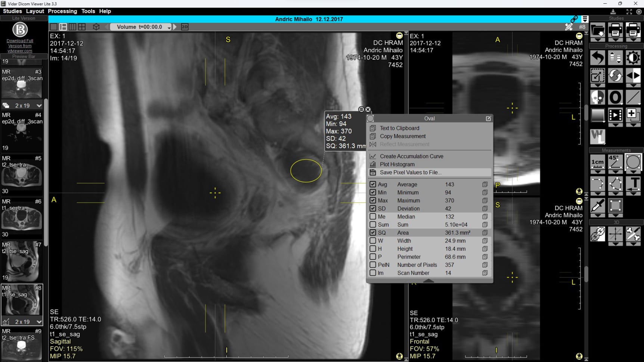Select the t2_tse_sag series thumbnail

(22, 261)
